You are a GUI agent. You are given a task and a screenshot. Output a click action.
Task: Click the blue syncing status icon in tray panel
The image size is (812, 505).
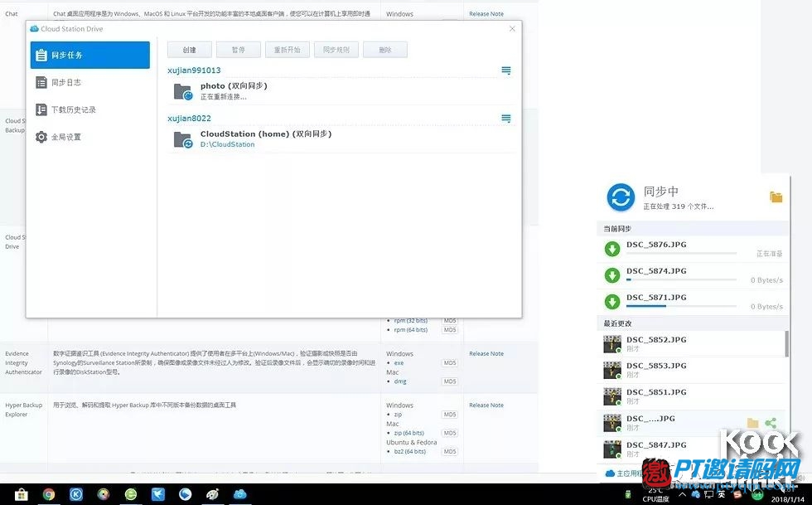pyautogui.click(x=621, y=197)
